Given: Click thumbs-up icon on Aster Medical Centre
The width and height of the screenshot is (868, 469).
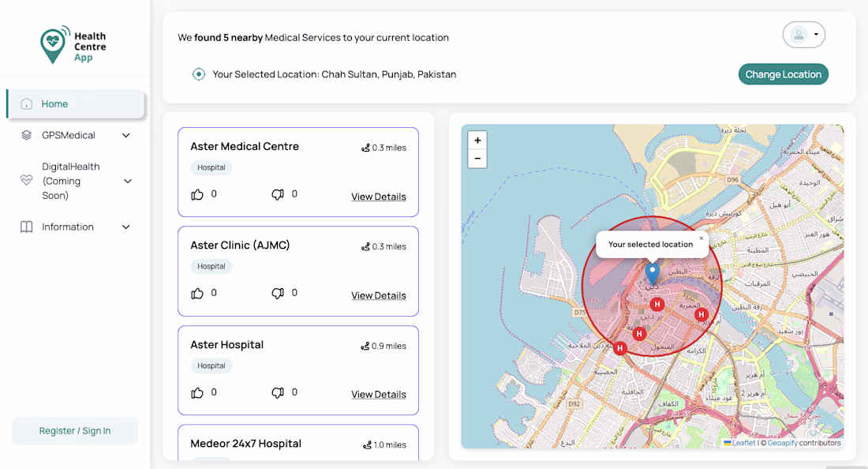Looking at the screenshot, I should [x=197, y=194].
